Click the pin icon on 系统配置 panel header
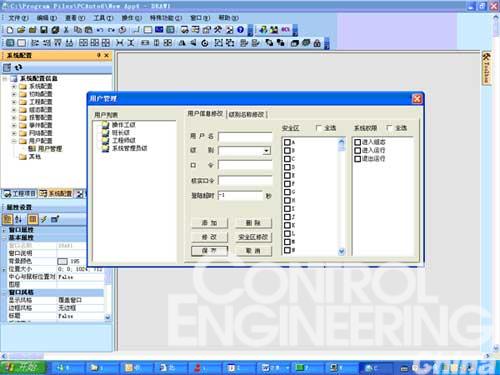This screenshot has height=375, width=500. point(99,55)
